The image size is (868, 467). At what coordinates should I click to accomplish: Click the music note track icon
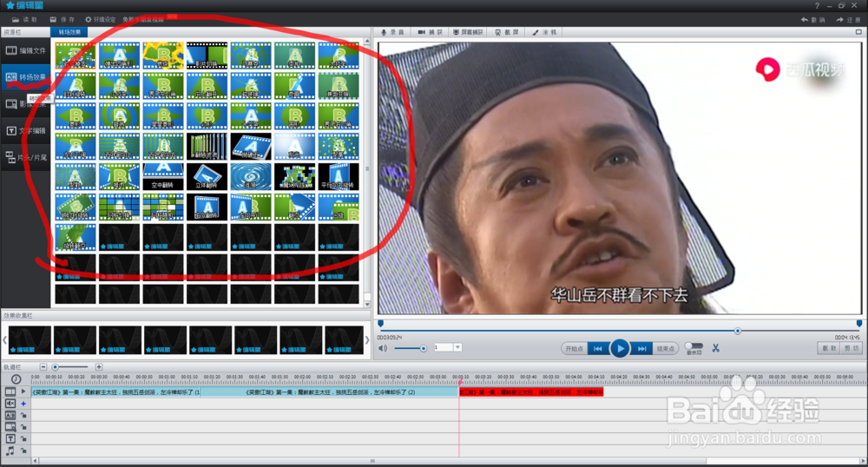point(10,451)
